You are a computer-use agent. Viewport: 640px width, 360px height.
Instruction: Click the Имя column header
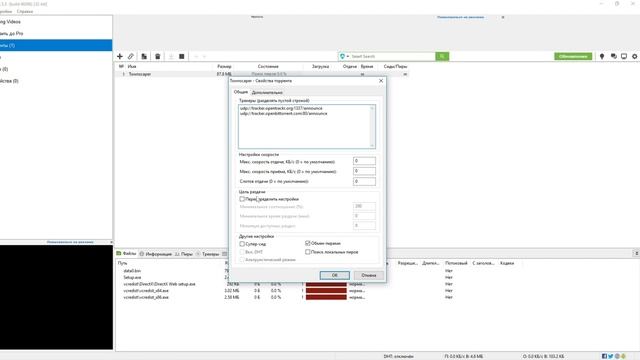pos(132,66)
